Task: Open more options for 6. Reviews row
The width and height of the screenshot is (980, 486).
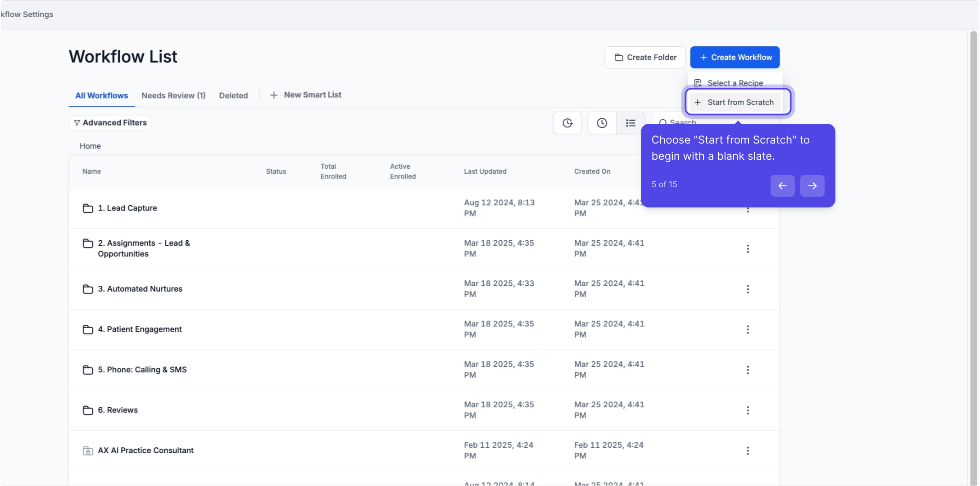Action: (748, 410)
